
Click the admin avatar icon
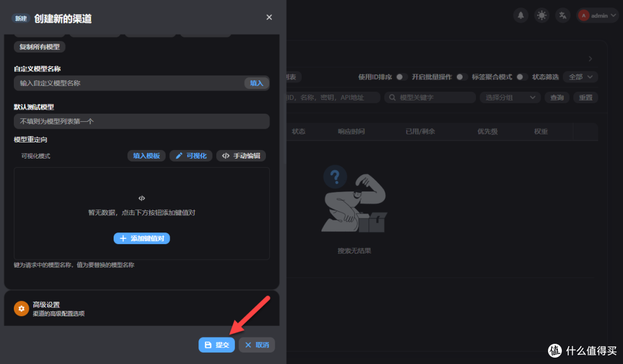pyautogui.click(x=583, y=16)
